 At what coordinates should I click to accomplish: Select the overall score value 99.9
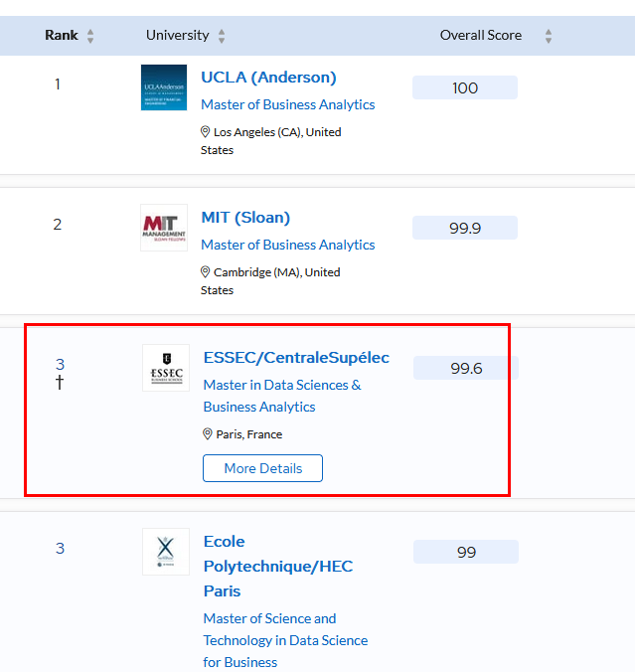[465, 228]
